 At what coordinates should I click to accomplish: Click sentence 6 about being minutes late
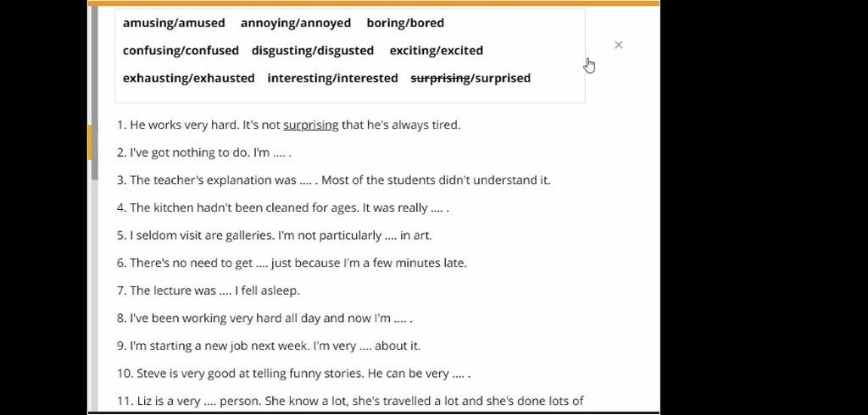tap(292, 263)
